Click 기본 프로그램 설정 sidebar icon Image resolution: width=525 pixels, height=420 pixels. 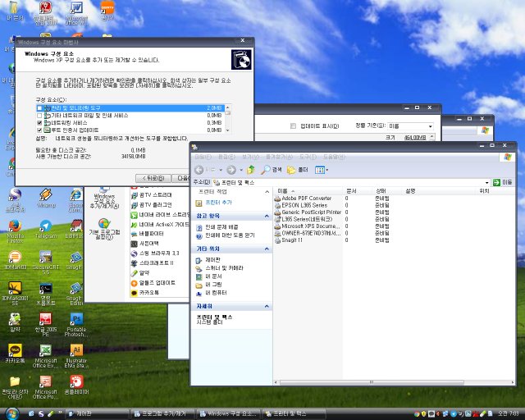pos(104,229)
